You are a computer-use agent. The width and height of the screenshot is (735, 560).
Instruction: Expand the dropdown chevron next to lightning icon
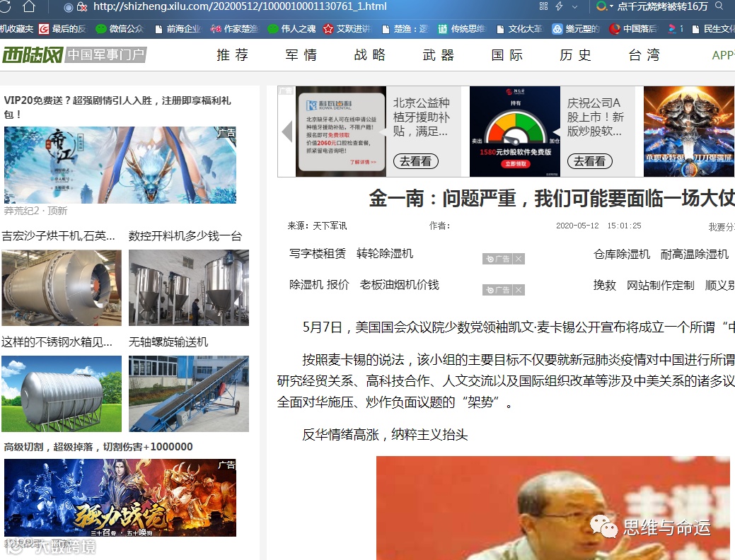point(574,6)
